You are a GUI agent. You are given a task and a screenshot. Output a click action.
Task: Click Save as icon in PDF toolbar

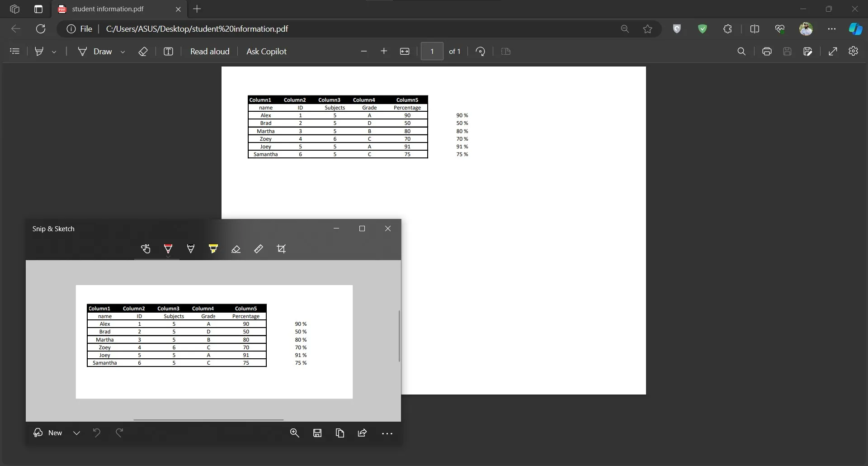[808, 52]
